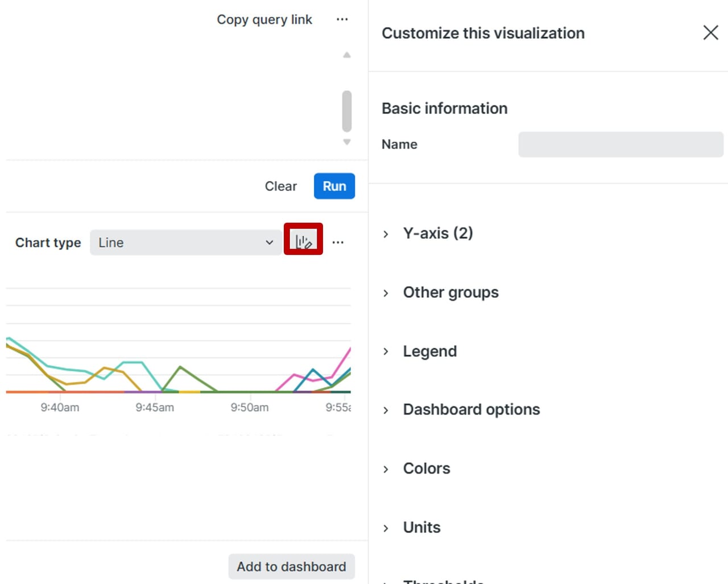
Task: Expand the Units section
Action: 421,527
